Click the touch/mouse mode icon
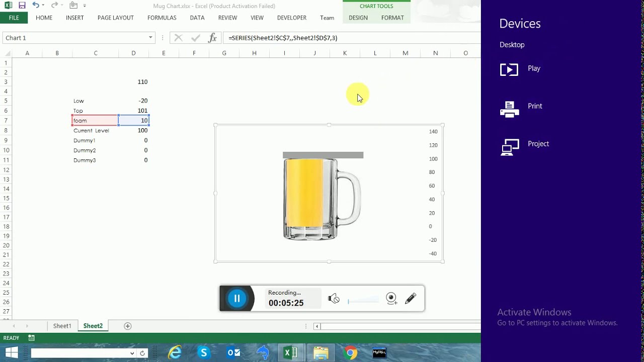This screenshot has height=362, width=644. pyautogui.click(x=73, y=6)
